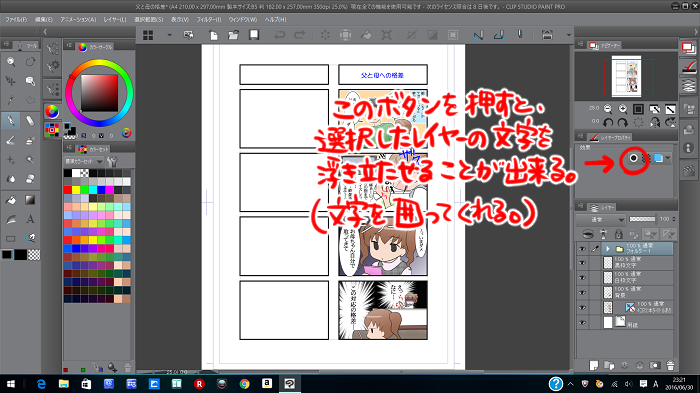Pick the yellow swatch in color set

[76, 190]
